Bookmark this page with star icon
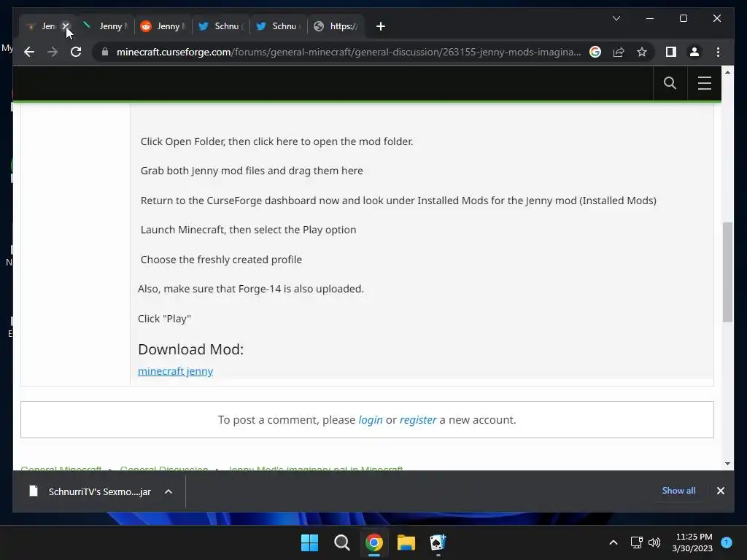 [642, 52]
